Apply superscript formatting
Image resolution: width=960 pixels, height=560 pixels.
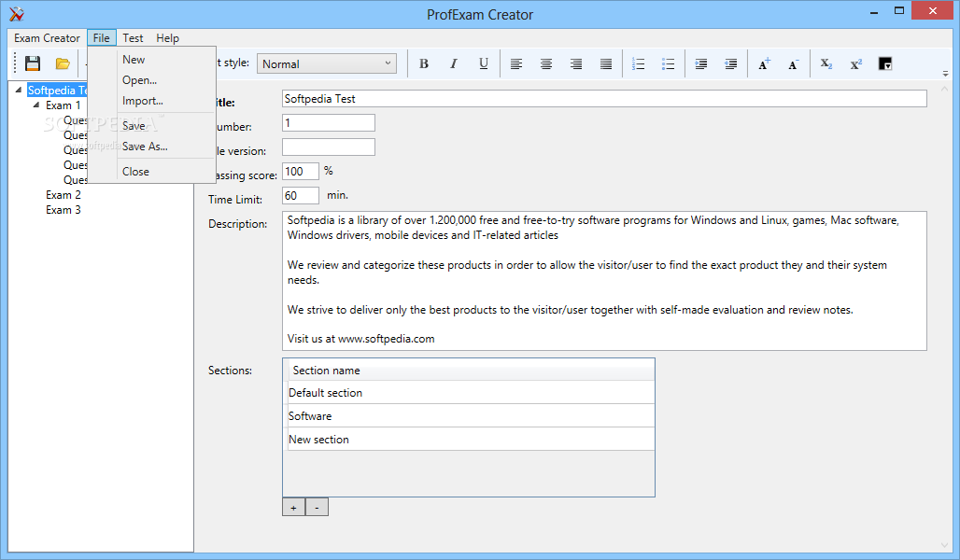(856, 63)
